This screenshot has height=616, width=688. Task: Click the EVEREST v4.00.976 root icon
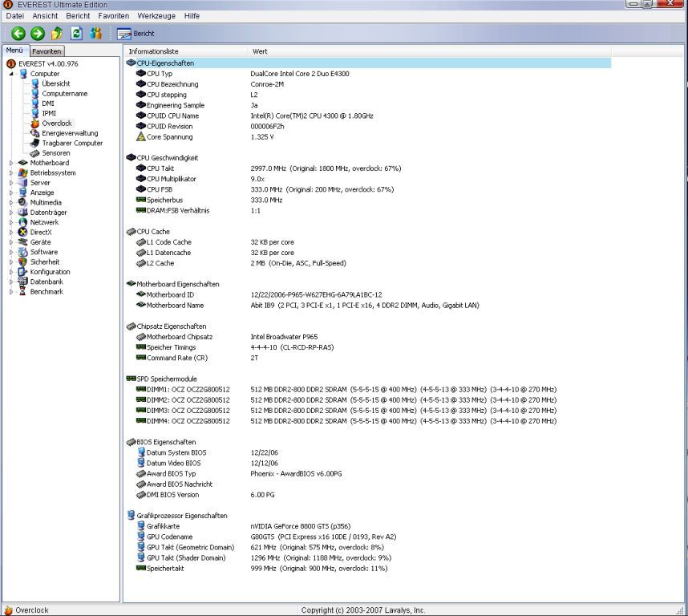coord(11,64)
